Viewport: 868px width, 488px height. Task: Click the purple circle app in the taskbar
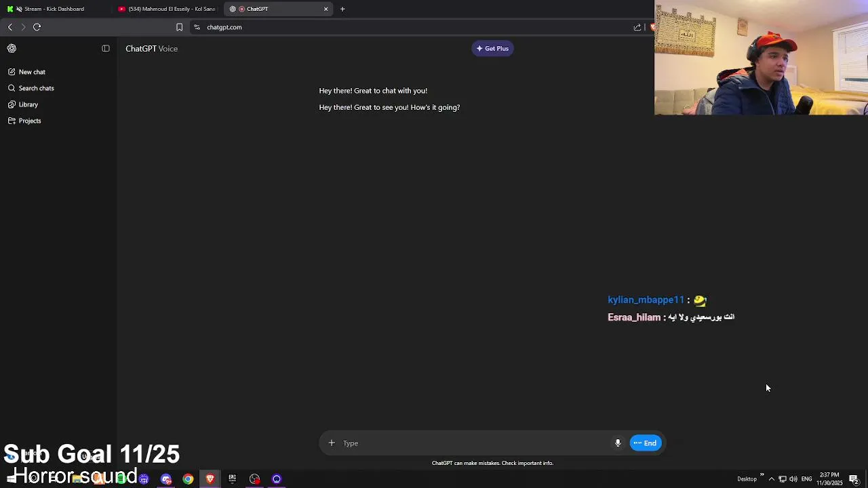click(277, 479)
